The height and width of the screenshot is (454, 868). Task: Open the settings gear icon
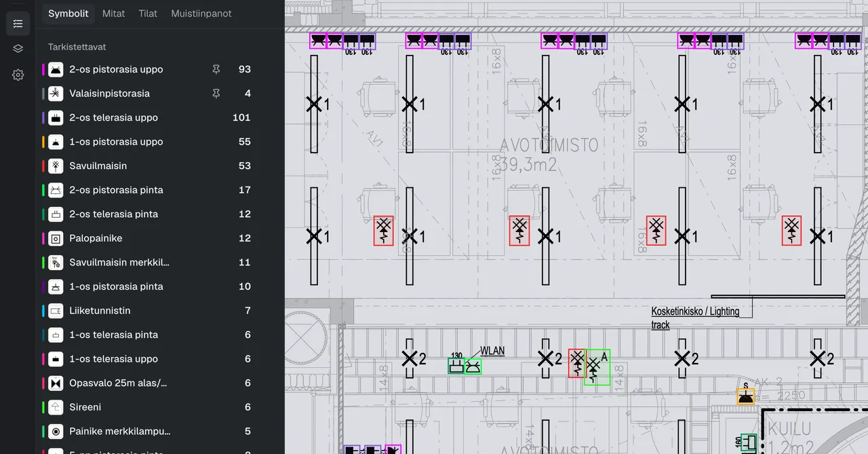click(18, 75)
